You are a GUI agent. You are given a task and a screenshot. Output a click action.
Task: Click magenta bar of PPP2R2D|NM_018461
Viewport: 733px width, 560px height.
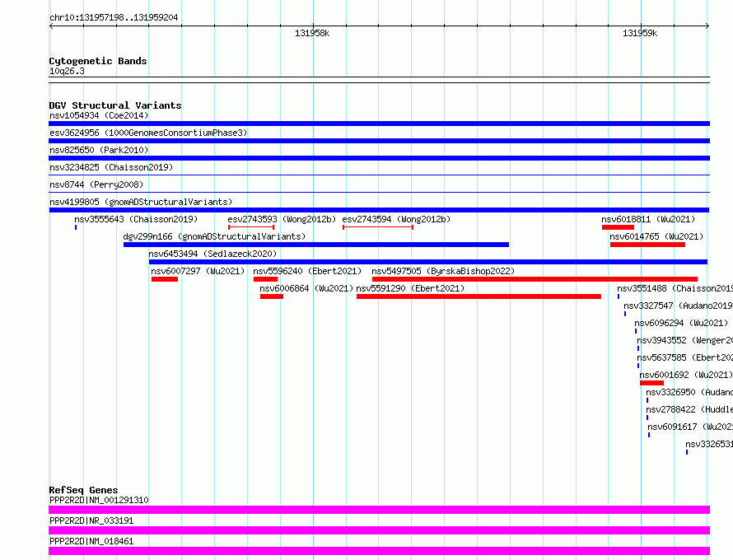(379, 551)
